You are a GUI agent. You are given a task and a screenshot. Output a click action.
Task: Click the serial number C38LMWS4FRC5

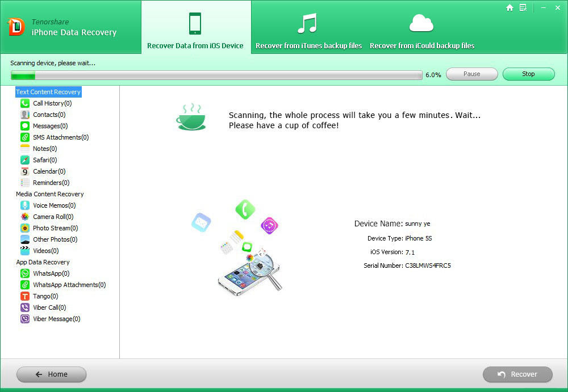pos(428,265)
